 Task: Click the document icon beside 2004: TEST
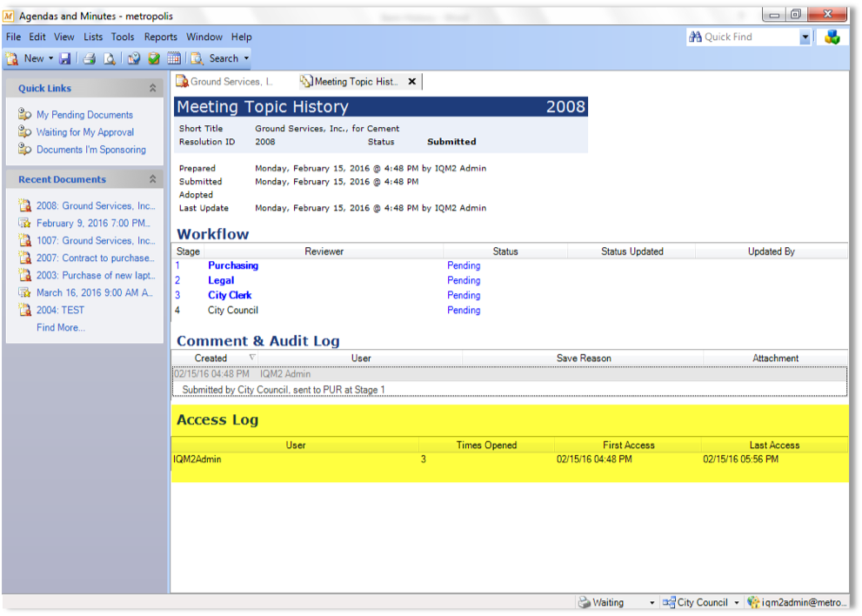pyautogui.click(x=24, y=311)
